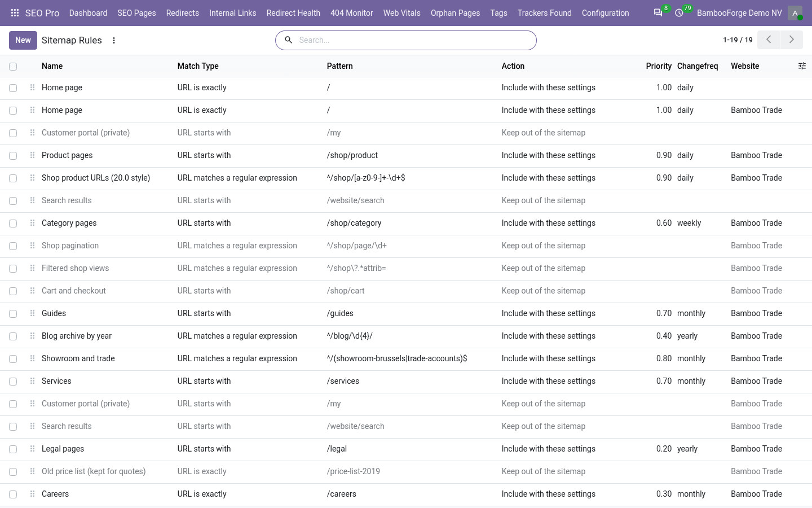
Task: Check the Guides row checkbox
Action: point(13,314)
